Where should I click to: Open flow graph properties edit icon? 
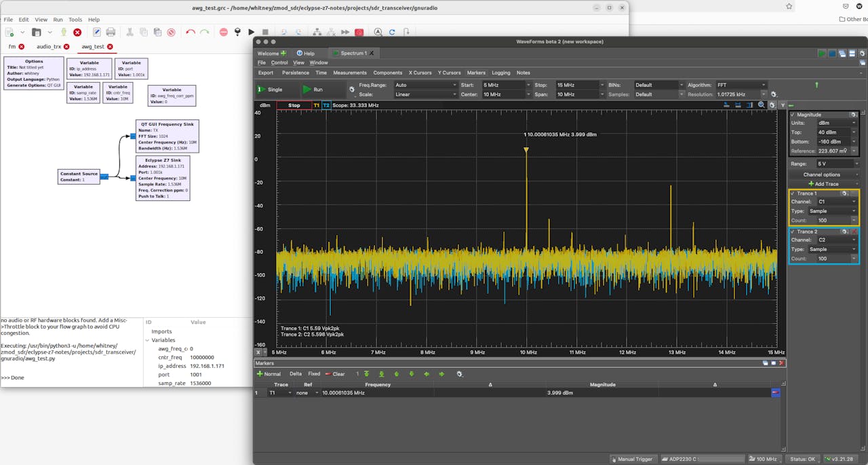pos(96,32)
